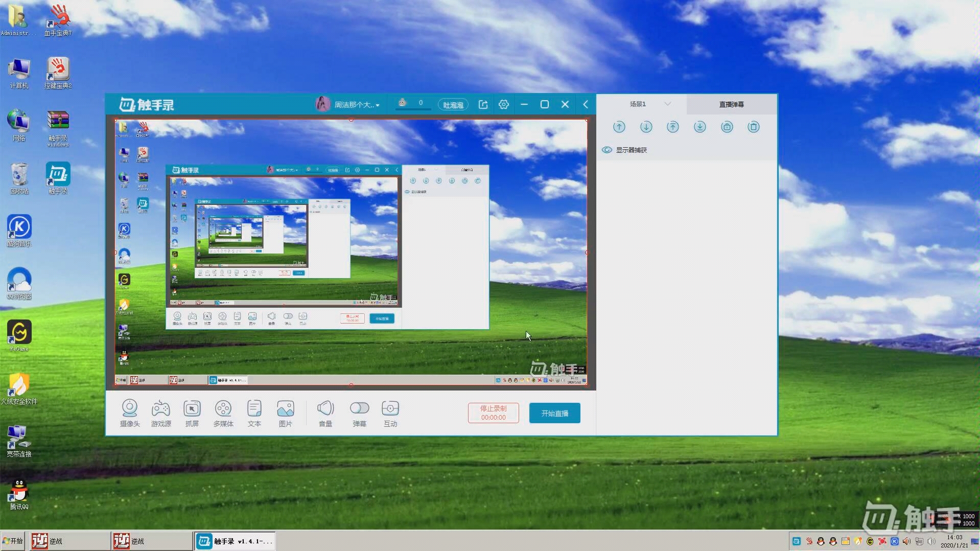980x551 pixels.
Task: Click WeGame icon in system tray
Action: coord(870,541)
